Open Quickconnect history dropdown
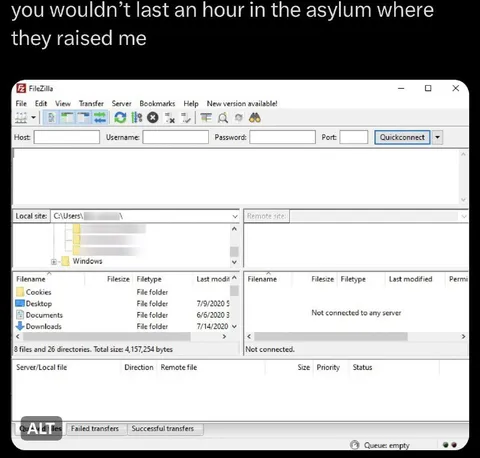The image size is (480, 458). coord(438,137)
